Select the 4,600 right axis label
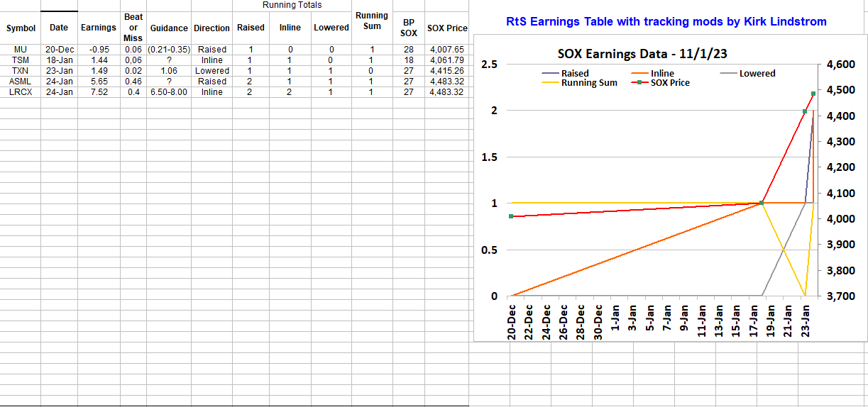The width and height of the screenshot is (868, 407). (x=840, y=65)
